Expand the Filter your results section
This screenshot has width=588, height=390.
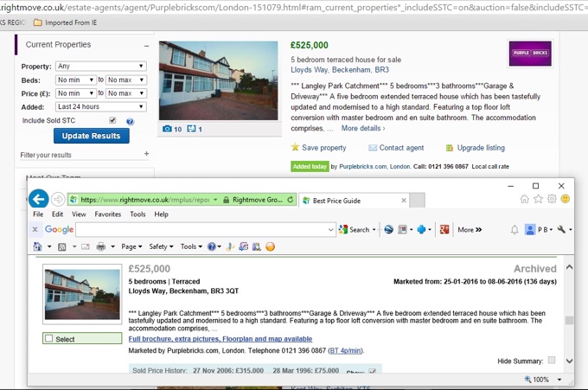click(146, 154)
